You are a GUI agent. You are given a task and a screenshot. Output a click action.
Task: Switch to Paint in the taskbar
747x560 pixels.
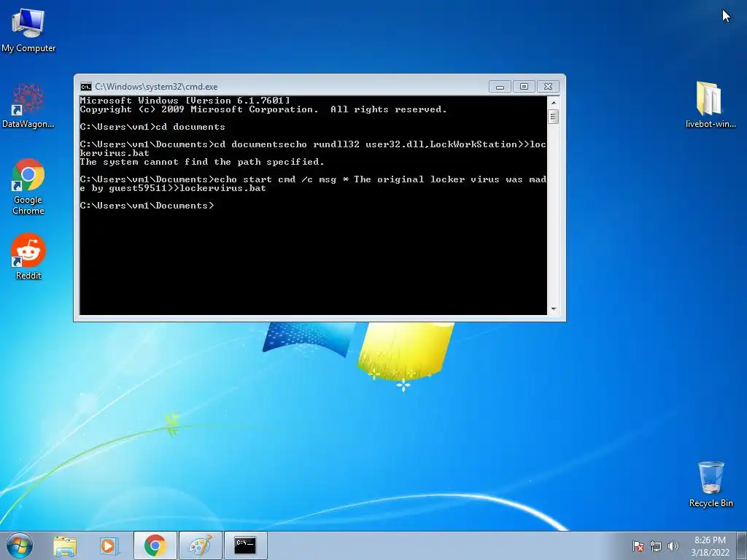pos(201,545)
